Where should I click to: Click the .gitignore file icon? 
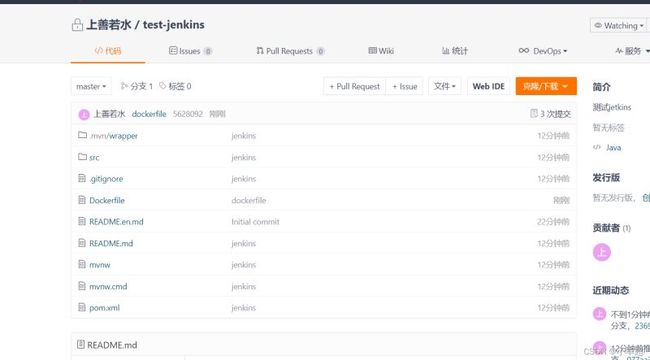(82, 178)
